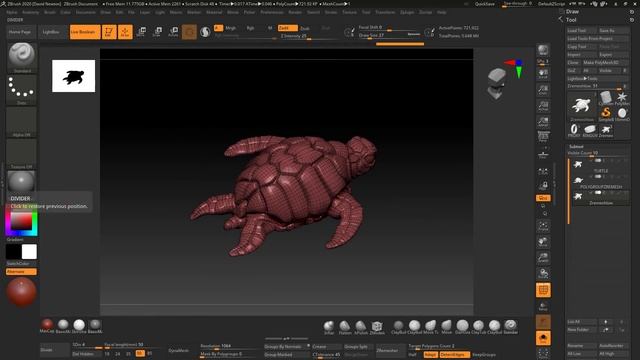The width and height of the screenshot is (640, 360).
Task: Enable Zsub sculpt mode
Action: 304,28
